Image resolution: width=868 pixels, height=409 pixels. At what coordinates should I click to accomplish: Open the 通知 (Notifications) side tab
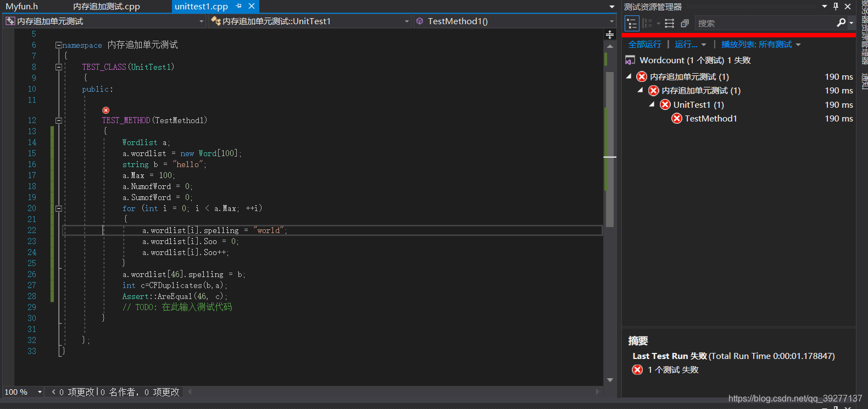[864, 81]
